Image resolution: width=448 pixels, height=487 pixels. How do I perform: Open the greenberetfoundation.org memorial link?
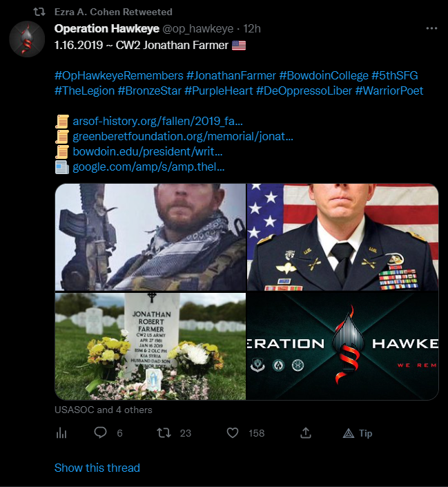(x=183, y=136)
